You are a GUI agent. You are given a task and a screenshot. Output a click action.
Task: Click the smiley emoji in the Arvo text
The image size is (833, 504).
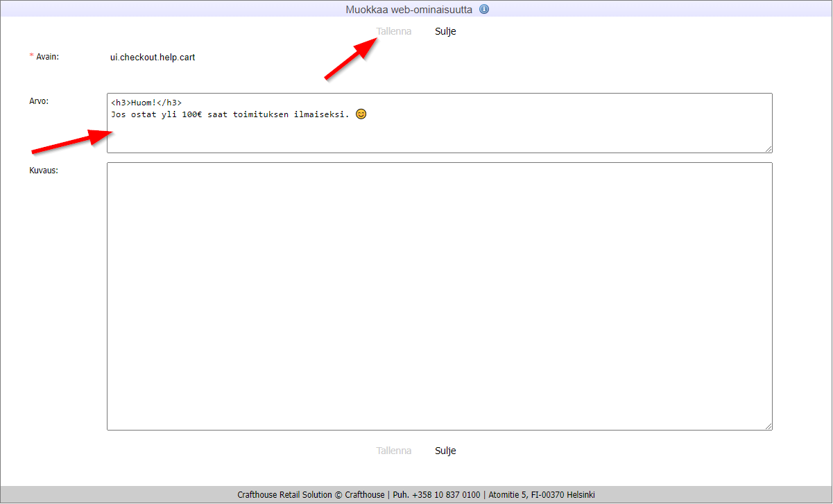[x=361, y=114]
